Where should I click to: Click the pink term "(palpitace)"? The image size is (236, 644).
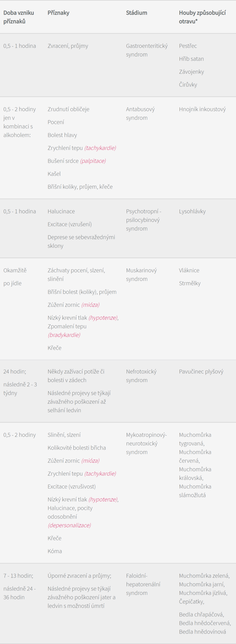pos(93,161)
